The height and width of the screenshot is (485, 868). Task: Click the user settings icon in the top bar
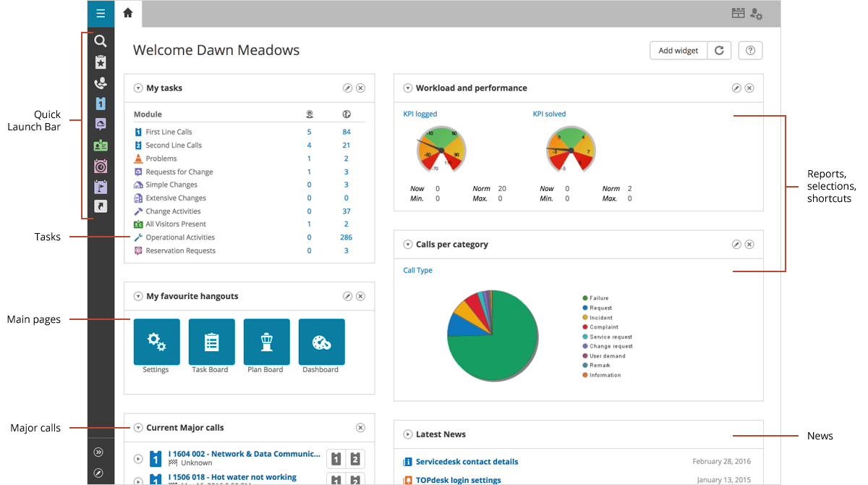[x=757, y=13]
